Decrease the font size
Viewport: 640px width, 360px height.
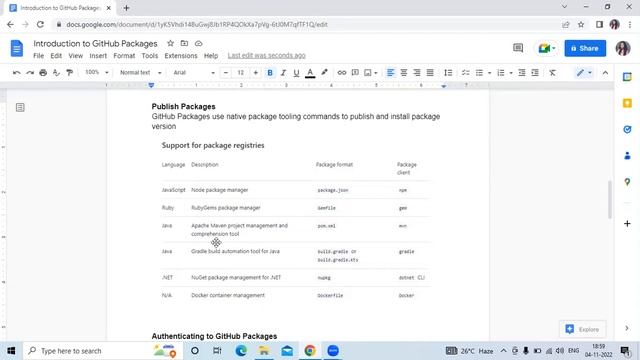[x=226, y=73]
